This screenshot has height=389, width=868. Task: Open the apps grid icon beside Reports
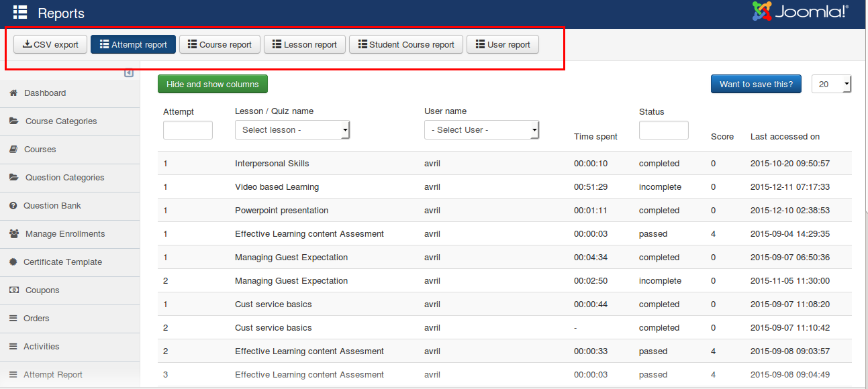click(20, 12)
